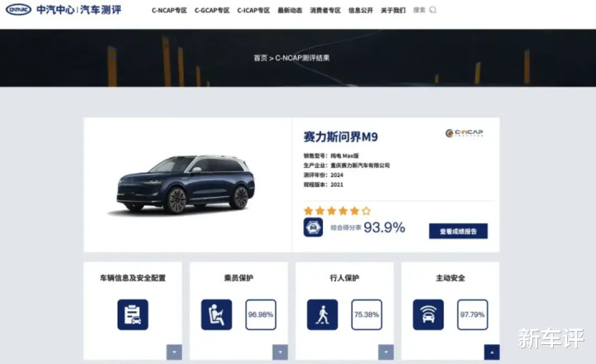Click the C-NCAP logo in result card
Screen dimensions: 596x364
click(x=464, y=132)
